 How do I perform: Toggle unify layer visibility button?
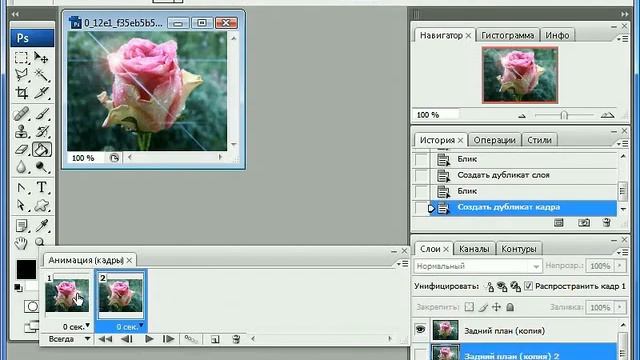point(502,287)
